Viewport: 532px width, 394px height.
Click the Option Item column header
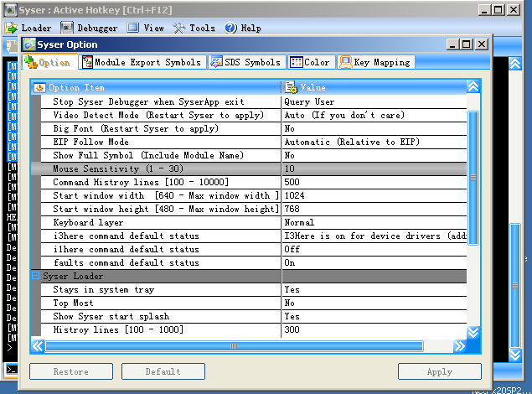click(156, 87)
